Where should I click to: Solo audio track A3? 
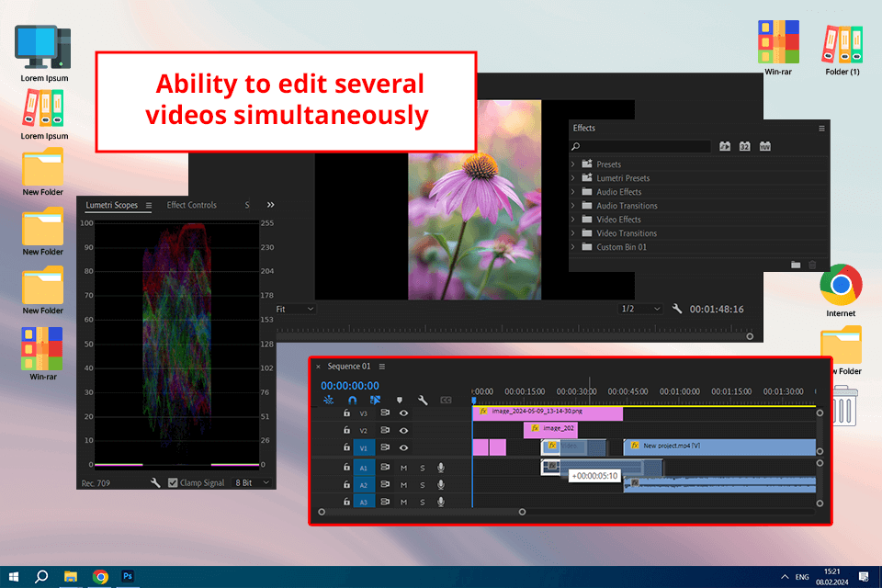point(423,502)
